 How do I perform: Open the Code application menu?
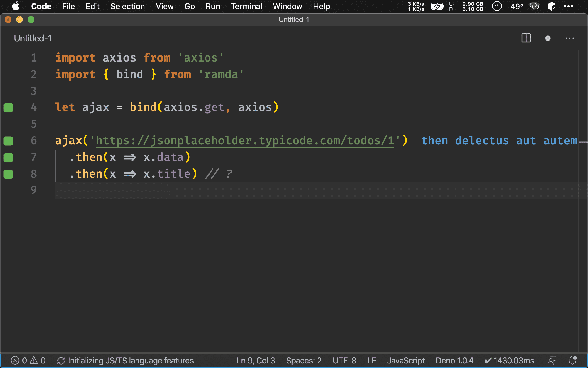(x=41, y=6)
